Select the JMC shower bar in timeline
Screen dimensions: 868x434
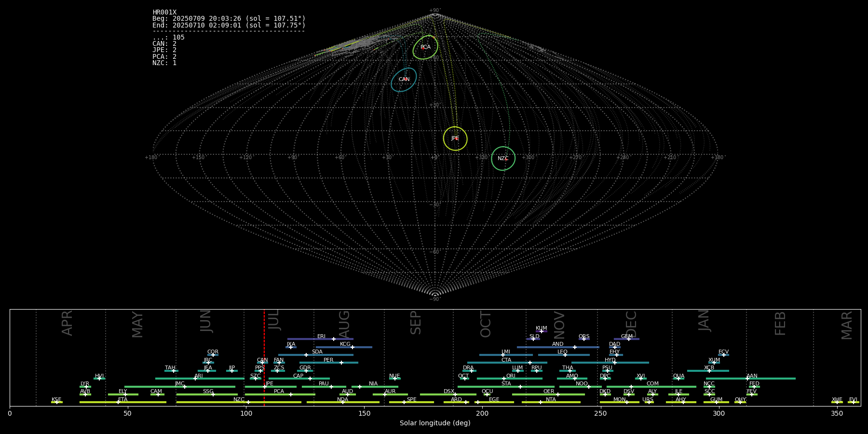point(180,387)
